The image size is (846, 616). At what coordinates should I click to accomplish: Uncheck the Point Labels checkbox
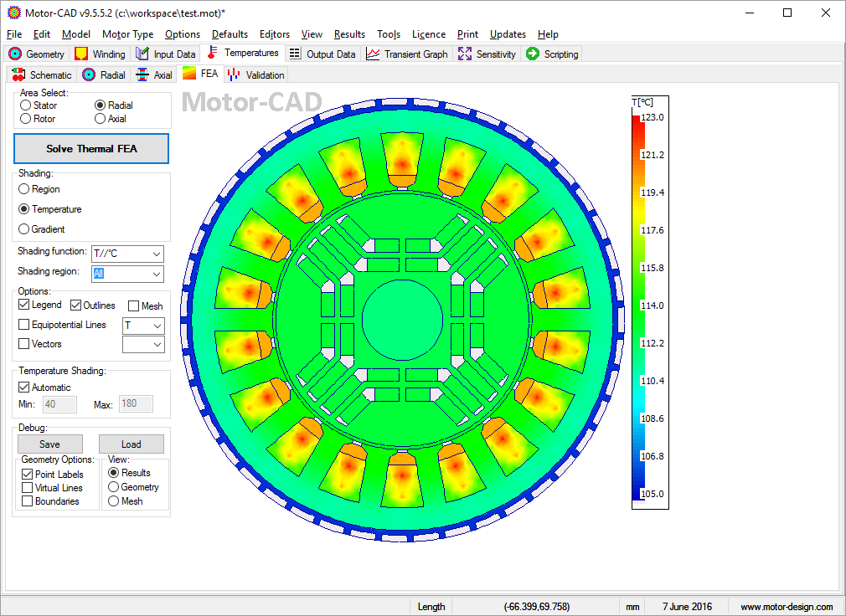click(27, 475)
